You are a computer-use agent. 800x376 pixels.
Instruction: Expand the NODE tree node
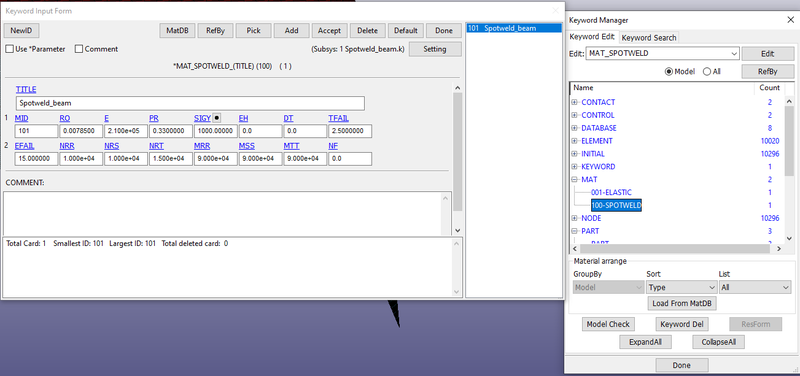pos(574,218)
